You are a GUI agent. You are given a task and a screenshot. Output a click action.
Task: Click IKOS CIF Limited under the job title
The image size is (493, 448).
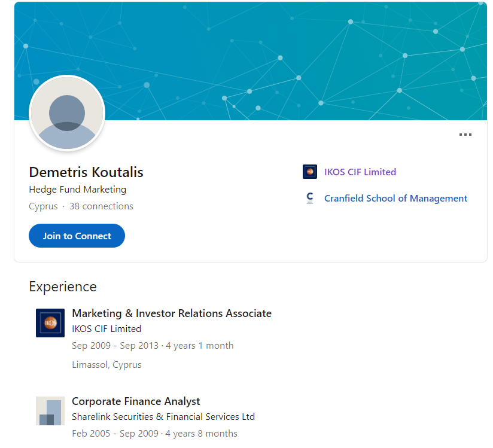pos(106,329)
